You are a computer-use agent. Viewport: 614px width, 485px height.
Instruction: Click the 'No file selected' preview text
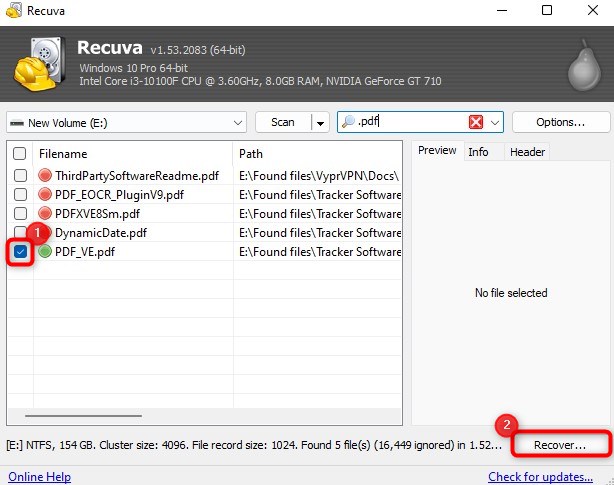pyautogui.click(x=511, y=293)
